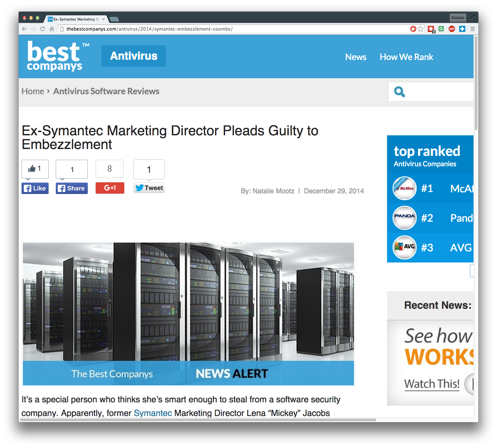497x448 pixels.
Task: Click the Google G+1 button
Action: click(110, 188)
